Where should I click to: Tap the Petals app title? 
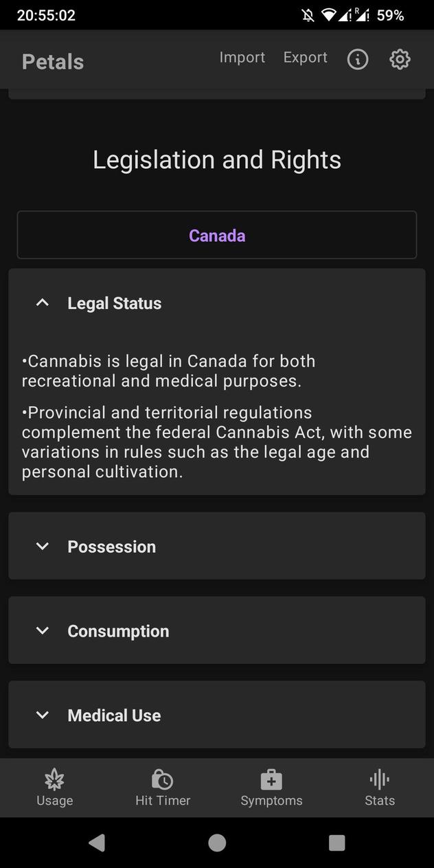[52, 62]
